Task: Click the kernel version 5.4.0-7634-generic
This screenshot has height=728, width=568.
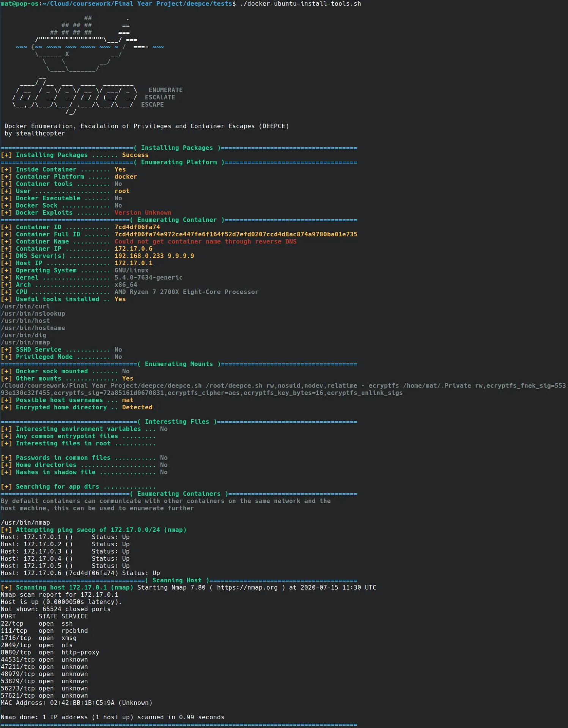Action: 148,278
